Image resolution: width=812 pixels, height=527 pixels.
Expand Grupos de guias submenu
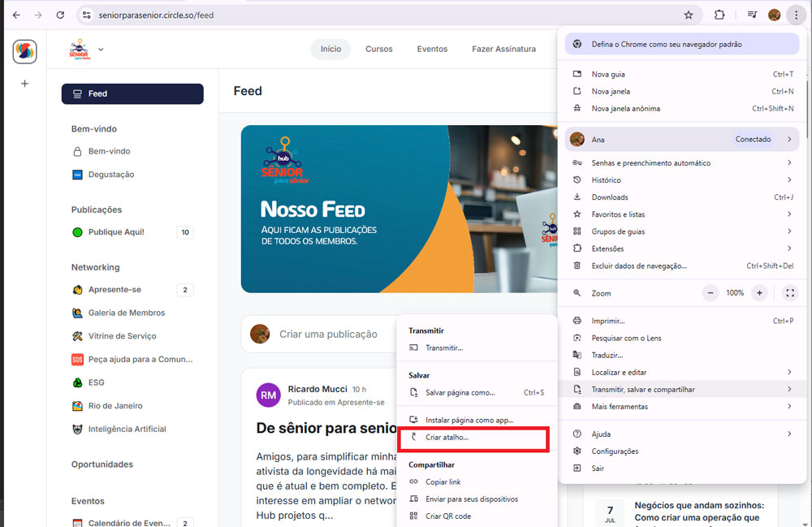click(x=789, y=231)
